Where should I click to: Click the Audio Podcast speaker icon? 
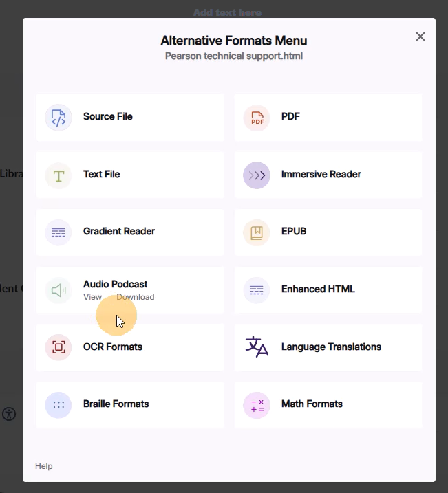pyautogui.click(x=58, y=290)
